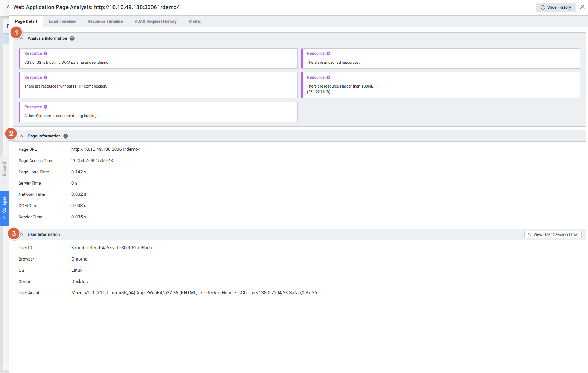
Task: Open the Resource Timeline tab
Action: pos(105,21)
